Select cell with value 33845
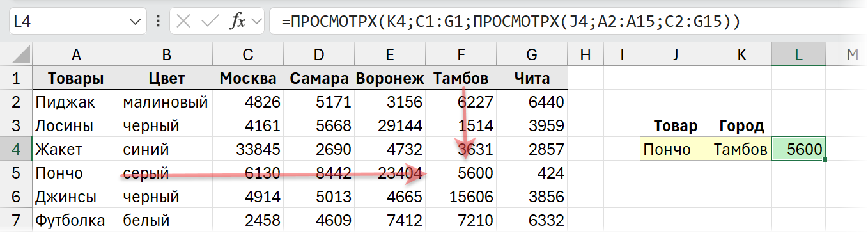 pos(247,150)
